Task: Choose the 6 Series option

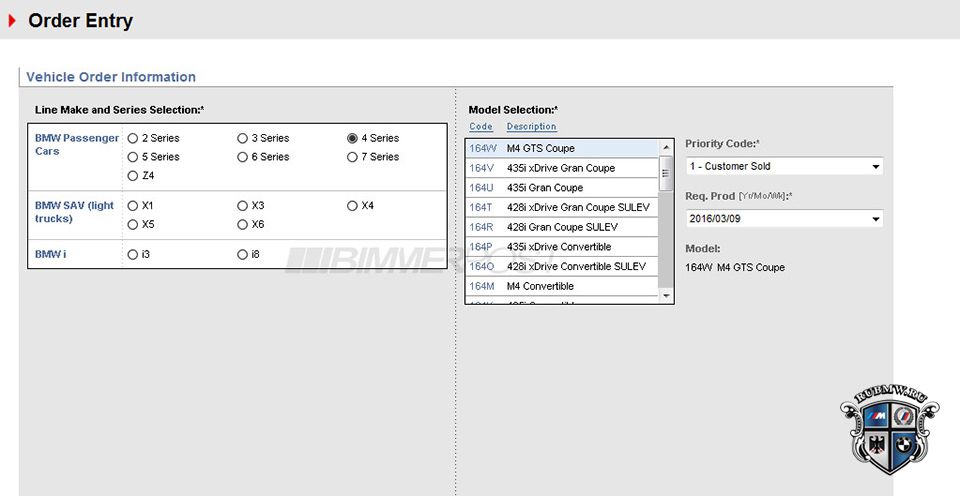Action: (242, 157)
